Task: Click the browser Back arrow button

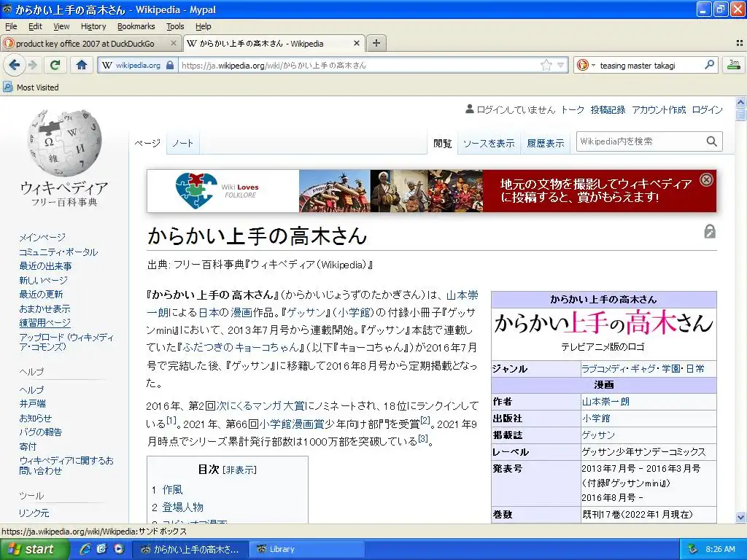Action: pos(14,65)
